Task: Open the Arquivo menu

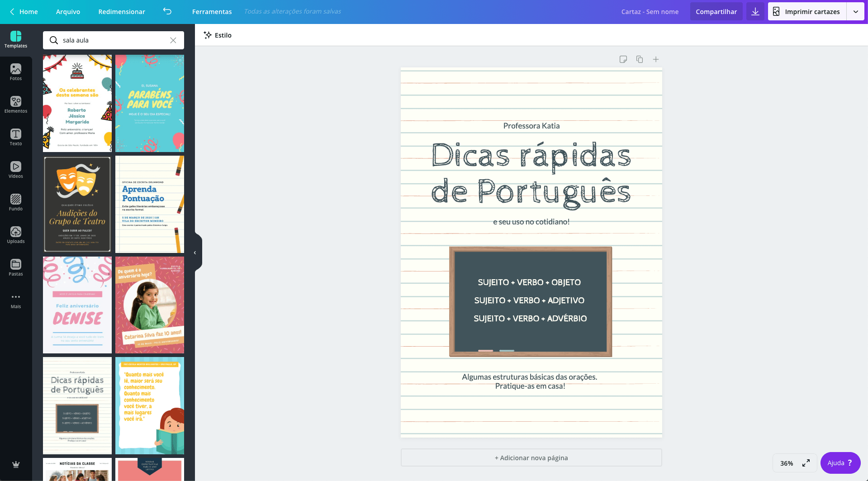Action: pyautogui.click(x=68, y=12)
